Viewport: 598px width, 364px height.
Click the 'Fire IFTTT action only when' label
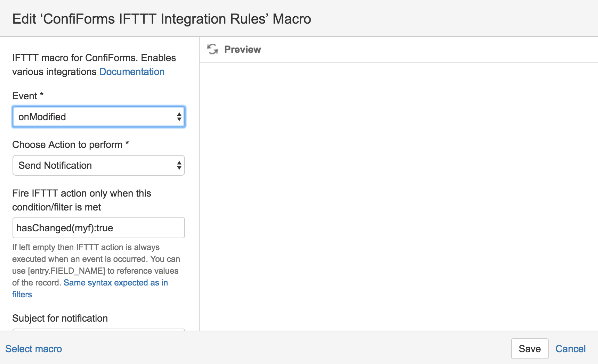point(82,200)
